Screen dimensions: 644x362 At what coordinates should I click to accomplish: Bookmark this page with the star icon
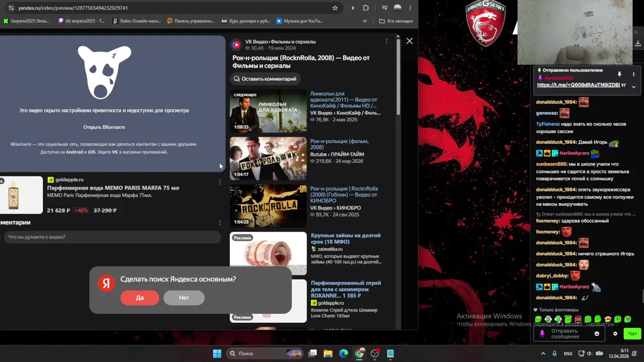tap(335, 8)
